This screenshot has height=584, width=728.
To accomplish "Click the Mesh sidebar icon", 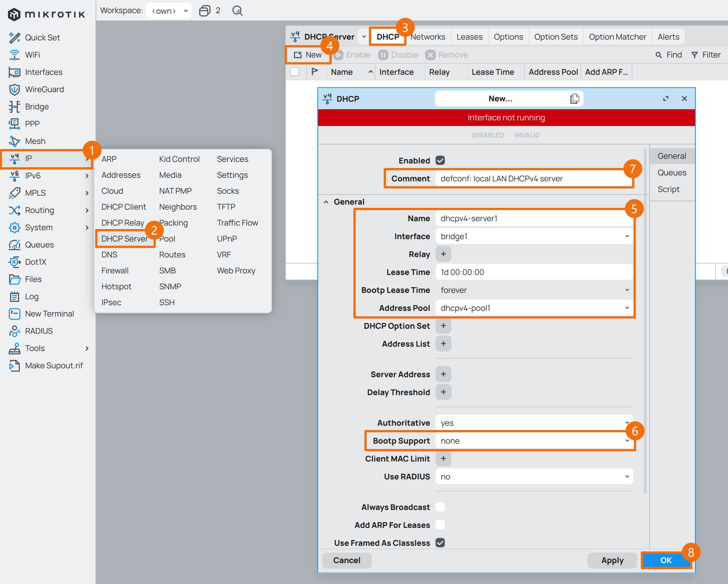I will point(14,141).
